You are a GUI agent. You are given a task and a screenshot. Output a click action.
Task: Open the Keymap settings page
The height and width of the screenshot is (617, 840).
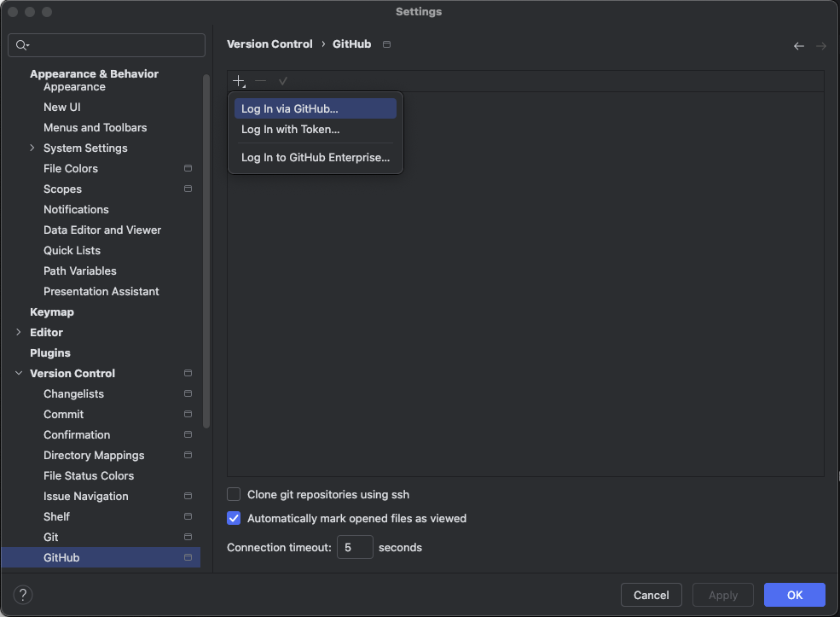52,312
